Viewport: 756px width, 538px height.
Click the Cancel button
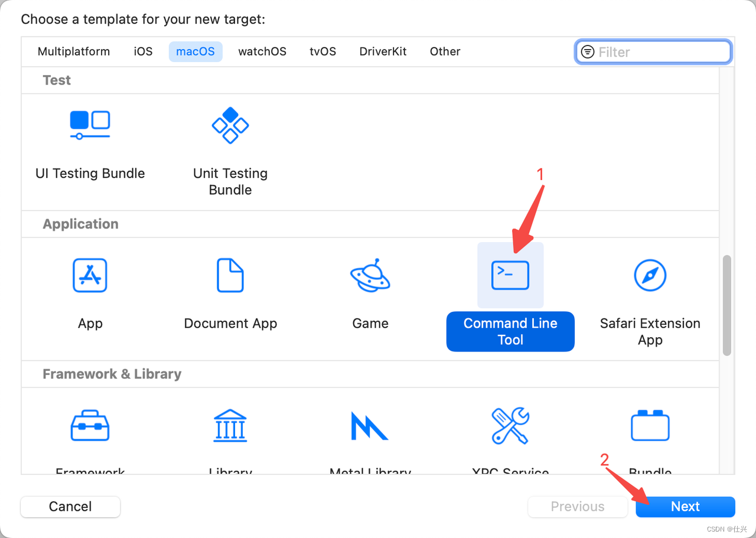[x=70, y=507]
